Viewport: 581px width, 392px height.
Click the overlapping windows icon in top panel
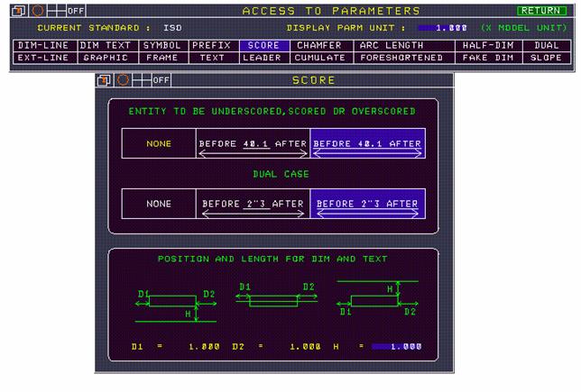pyautogui.click(x=19, y=11)
